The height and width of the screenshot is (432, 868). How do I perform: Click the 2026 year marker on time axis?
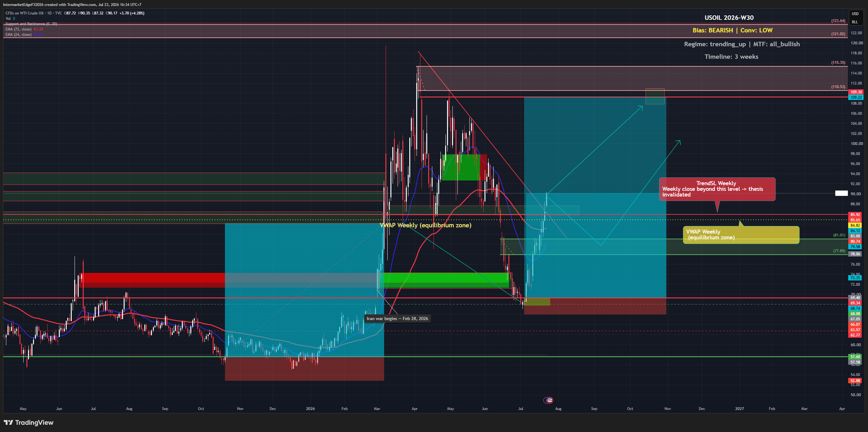[x=310, y=409]
